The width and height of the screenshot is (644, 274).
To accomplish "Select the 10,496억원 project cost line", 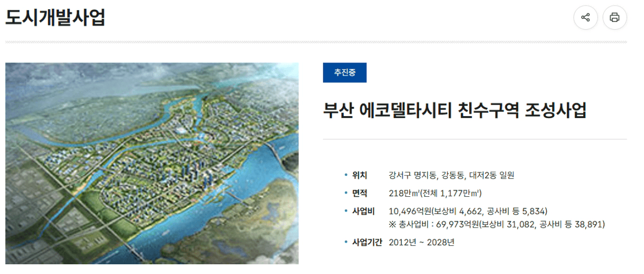I will 468,211.
